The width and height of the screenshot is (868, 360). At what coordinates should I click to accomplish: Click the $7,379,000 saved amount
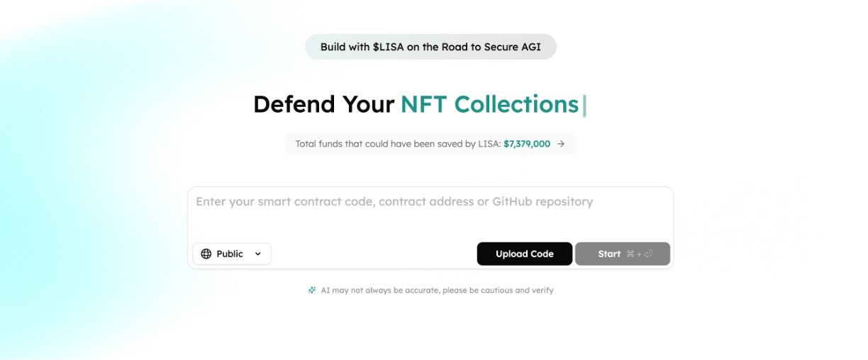(527, 144)
